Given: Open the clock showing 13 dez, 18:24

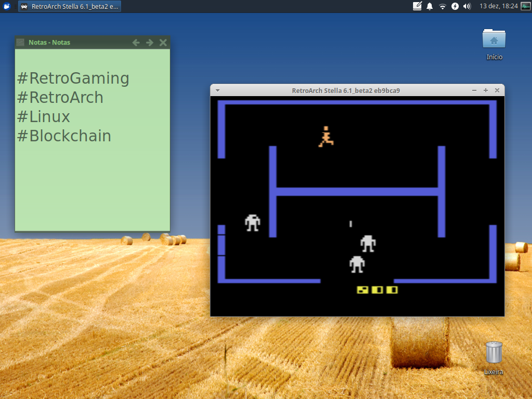Looking at the screenshot, I should point(498,6).
